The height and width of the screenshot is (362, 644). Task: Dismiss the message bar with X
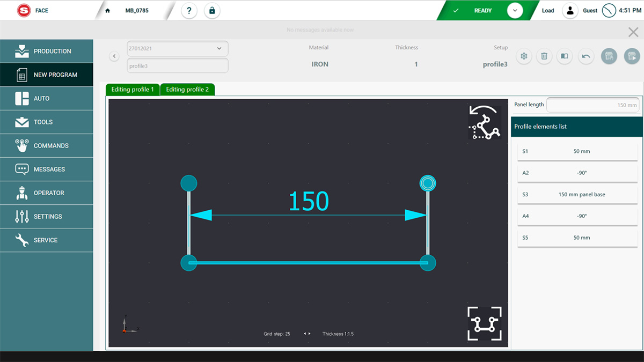(633, 32)
